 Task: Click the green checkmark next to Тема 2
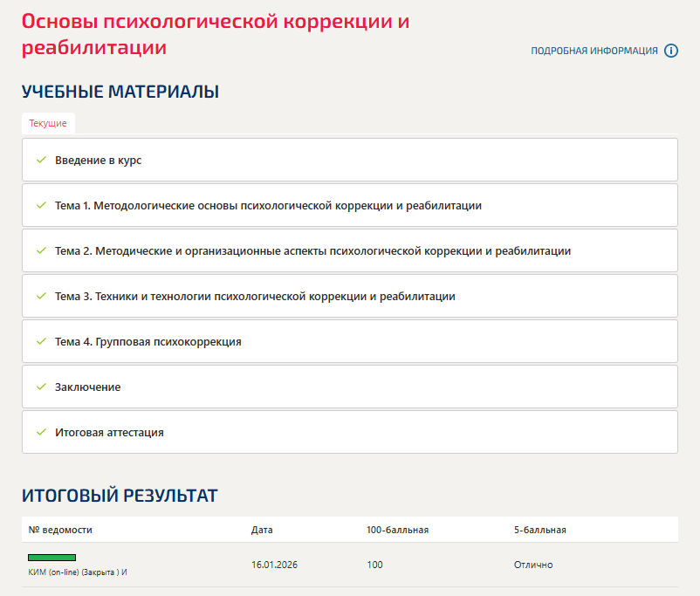(42, 251)
